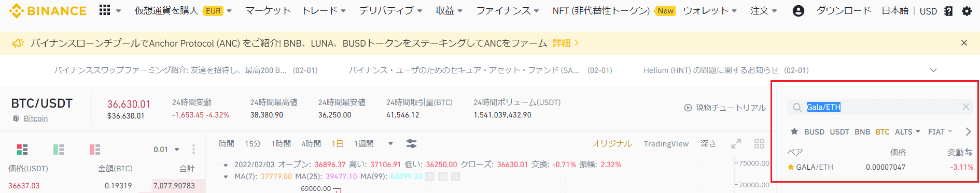Expand the chart to fullscreen
The image size is (980, 193).
point(736,144)
